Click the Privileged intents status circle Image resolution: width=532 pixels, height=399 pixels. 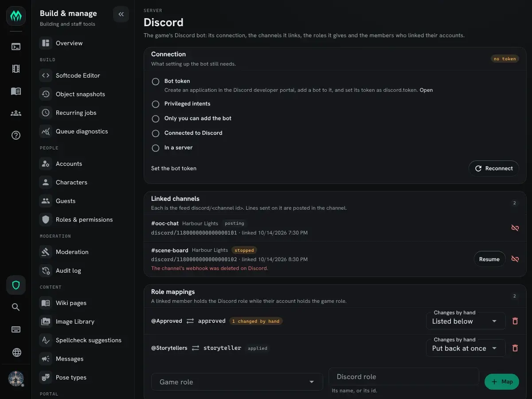click(156, 104)
